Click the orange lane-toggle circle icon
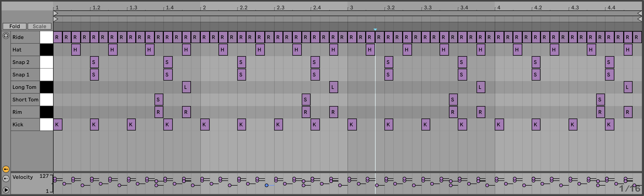 [6, 169]
